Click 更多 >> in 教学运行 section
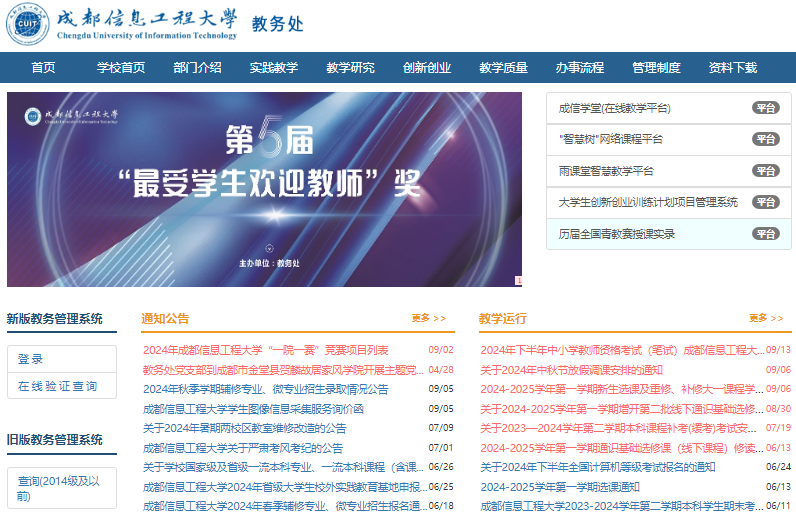This screenshot has width=796, height=527. 766,318
